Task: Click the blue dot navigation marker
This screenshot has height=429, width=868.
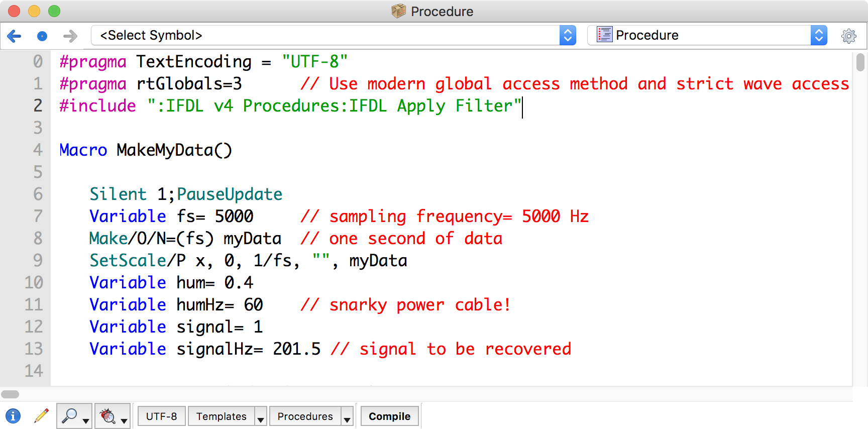Action: [x=42, y=36]
